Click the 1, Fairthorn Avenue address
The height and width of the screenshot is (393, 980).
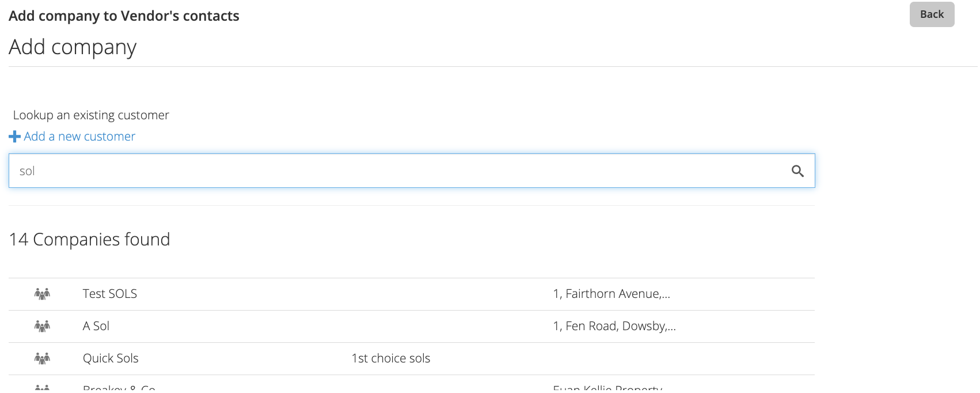[611, 294]
